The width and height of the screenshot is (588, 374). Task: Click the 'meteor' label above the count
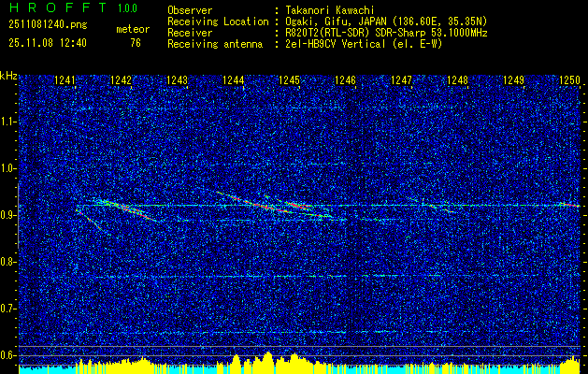coord(133,29)
